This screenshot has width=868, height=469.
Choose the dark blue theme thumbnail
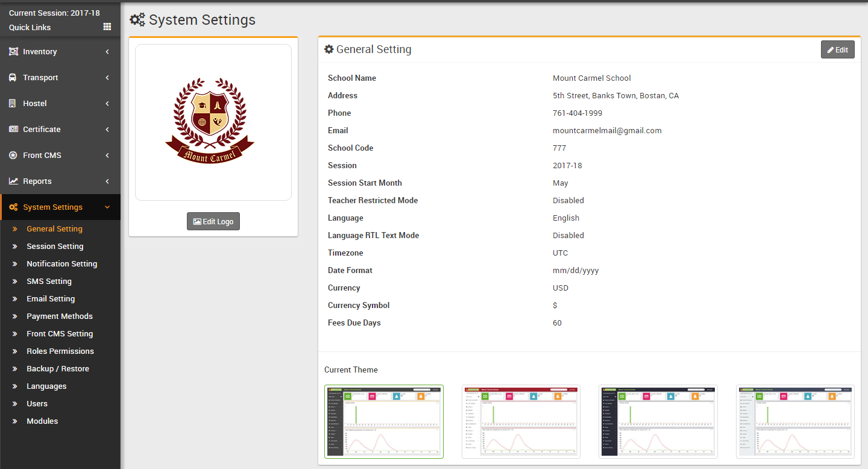(x=658, y=421)
